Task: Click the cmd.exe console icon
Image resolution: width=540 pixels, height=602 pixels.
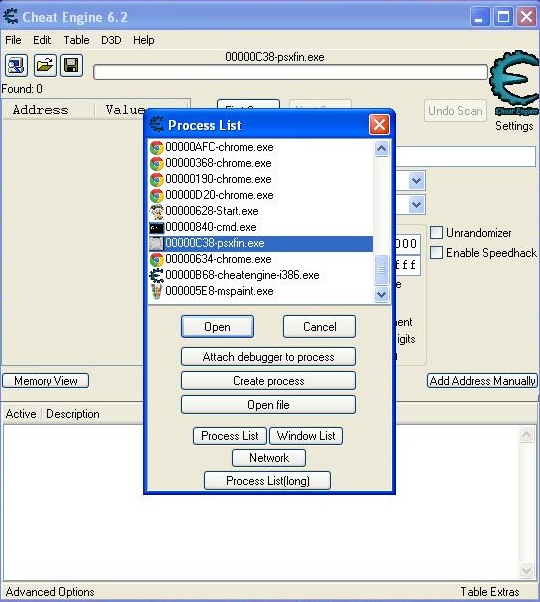Action: [156, 228]
